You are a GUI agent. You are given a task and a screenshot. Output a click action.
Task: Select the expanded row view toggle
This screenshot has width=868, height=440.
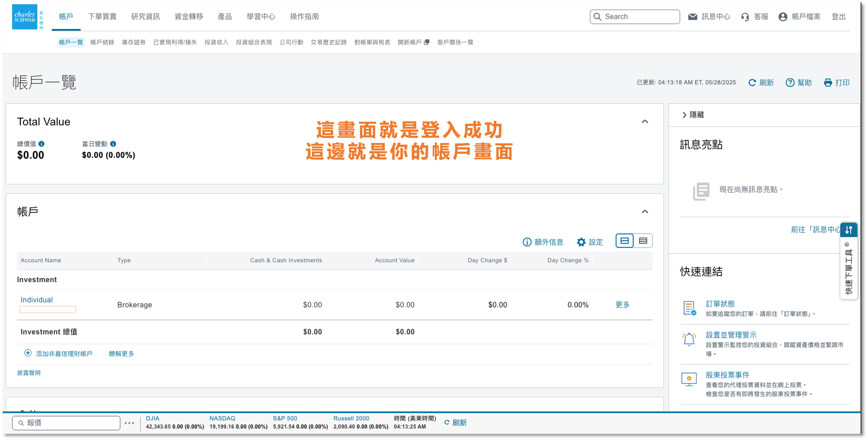624,241
